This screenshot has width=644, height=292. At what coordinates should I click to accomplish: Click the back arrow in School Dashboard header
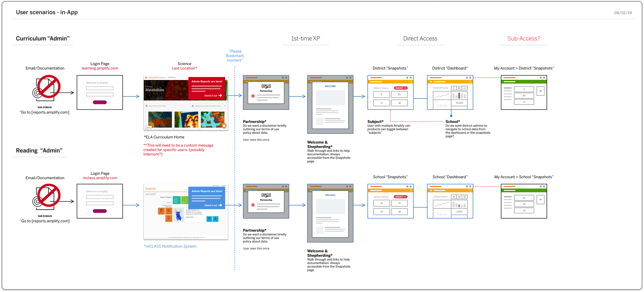pos(431,191)
